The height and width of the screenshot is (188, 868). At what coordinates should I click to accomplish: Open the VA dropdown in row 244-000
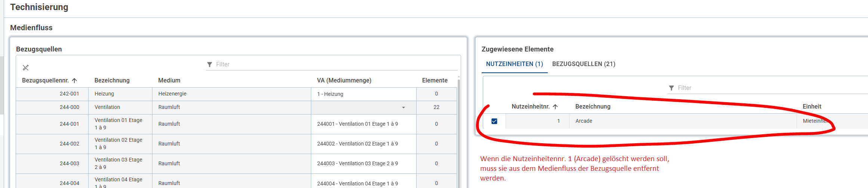(403, 107)
